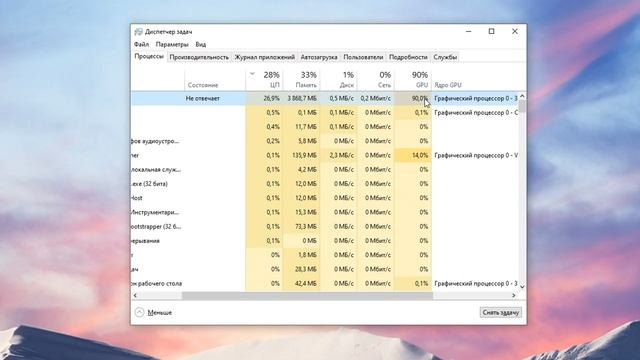Collapse view with Меньше chevron icon
This screenshot has height=360, width=640.
(x=139, y=312)
